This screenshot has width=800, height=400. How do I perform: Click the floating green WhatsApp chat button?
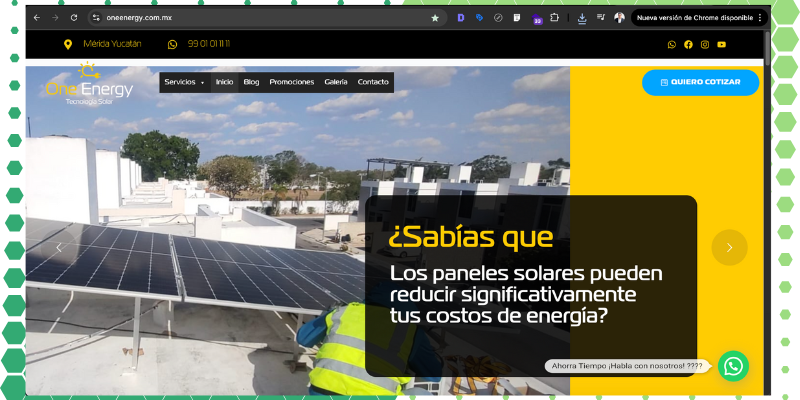click(733, 366)
